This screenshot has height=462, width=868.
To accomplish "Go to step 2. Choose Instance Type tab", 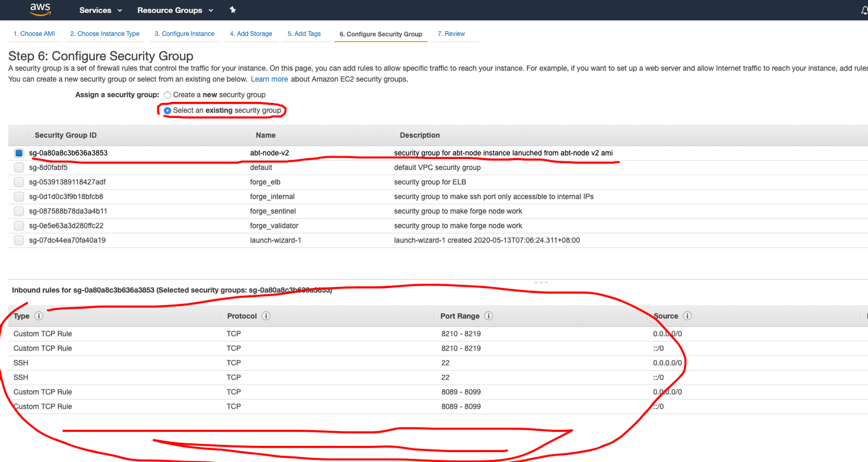I will (105, 34).
